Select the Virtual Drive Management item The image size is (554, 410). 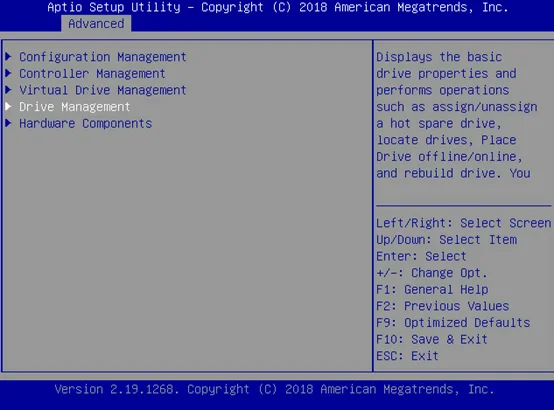pos(102,90)
